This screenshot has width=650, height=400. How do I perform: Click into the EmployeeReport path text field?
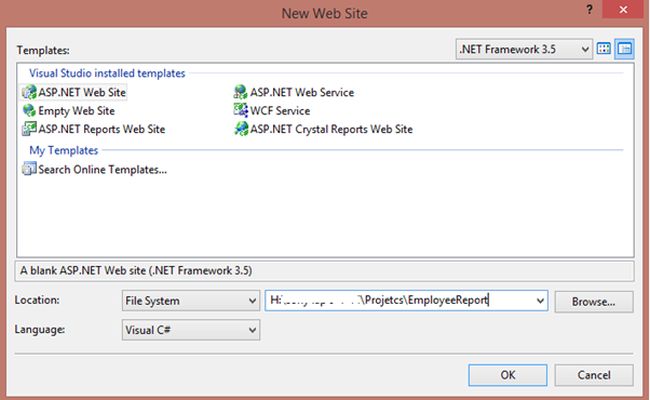(400, 299)
